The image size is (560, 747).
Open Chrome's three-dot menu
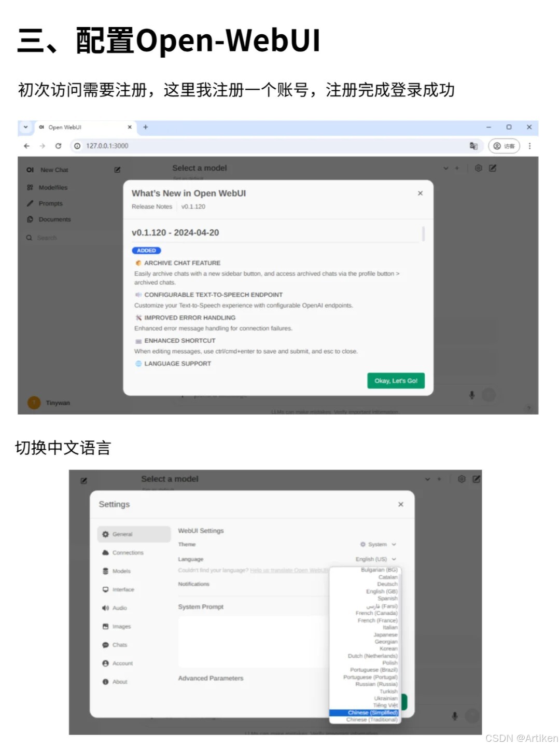pyautogui.click(x=529, y=146)
